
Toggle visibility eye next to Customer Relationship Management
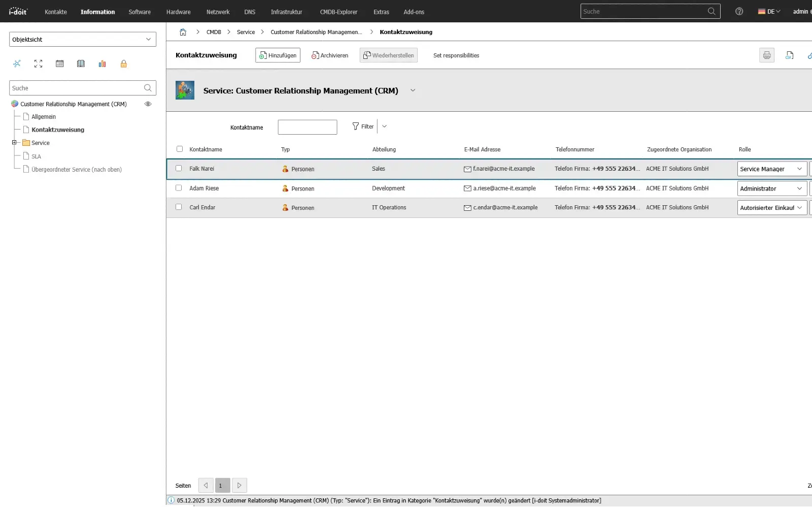(x=148, y=104)
